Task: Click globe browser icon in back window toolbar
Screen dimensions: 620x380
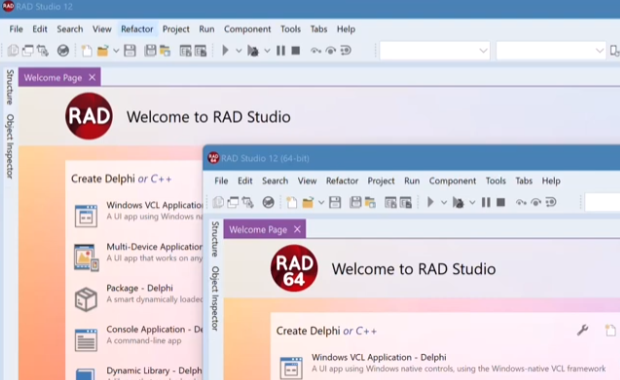Action: point(63,51)
